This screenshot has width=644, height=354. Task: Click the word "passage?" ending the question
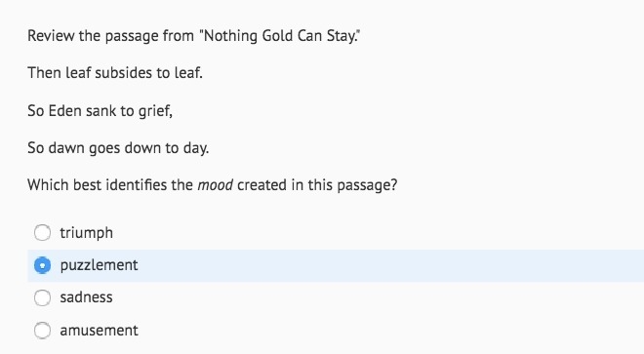pos(367,185)
